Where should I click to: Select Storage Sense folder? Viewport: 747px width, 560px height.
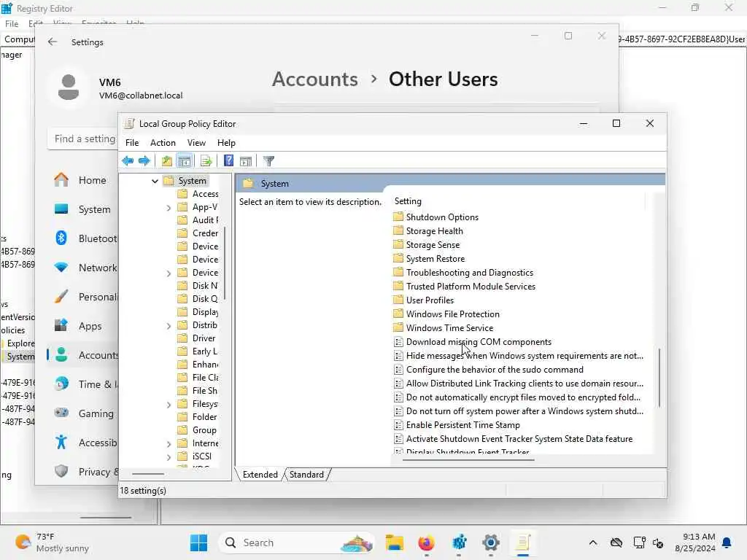426,245
